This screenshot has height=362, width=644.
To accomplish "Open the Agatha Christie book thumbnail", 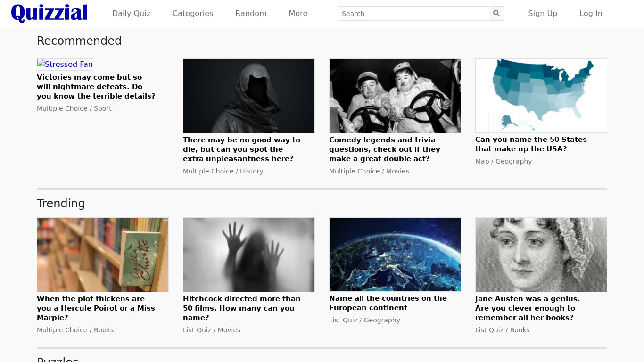I will pos(103,255).
